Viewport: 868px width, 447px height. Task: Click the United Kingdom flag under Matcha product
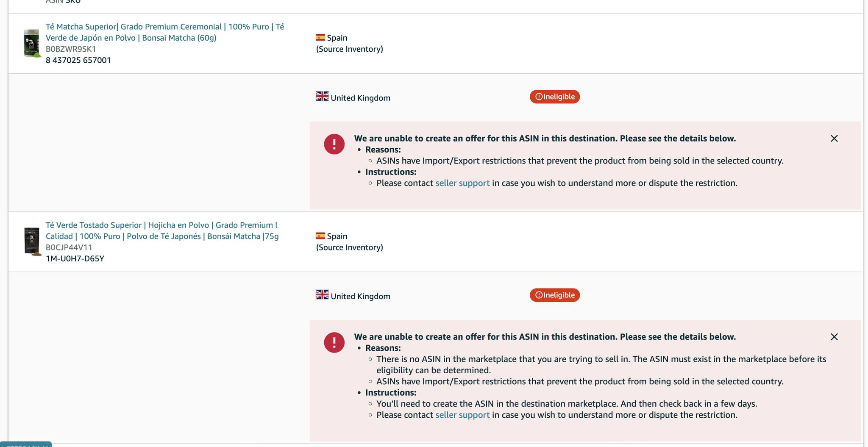pyautogui.click(x=322, y=96)
